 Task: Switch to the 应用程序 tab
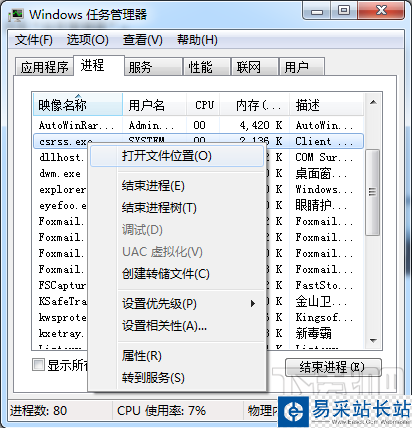(x=44, y=67)
